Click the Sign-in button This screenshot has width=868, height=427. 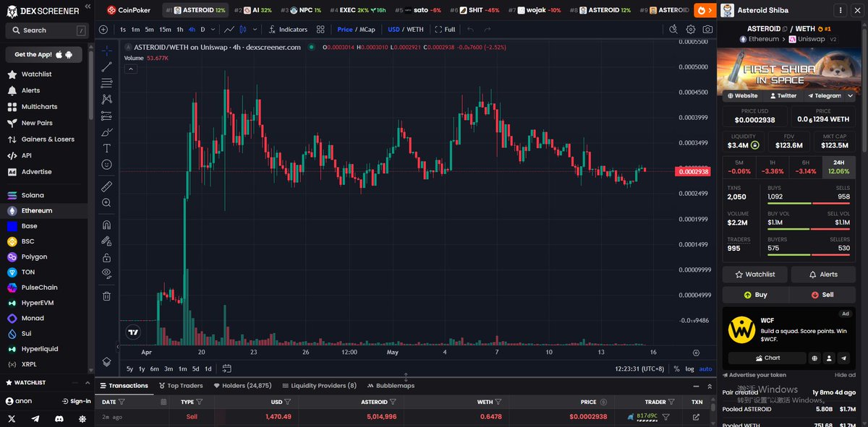77,401
